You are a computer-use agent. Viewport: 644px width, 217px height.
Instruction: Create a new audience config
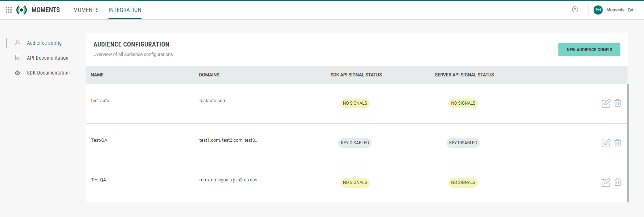click(589, 50)
